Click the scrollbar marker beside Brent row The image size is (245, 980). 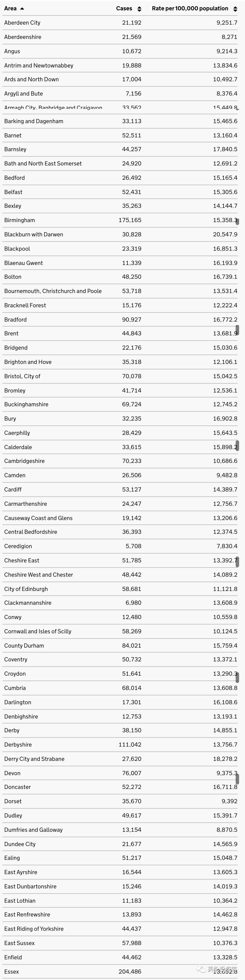pos(237,330)
